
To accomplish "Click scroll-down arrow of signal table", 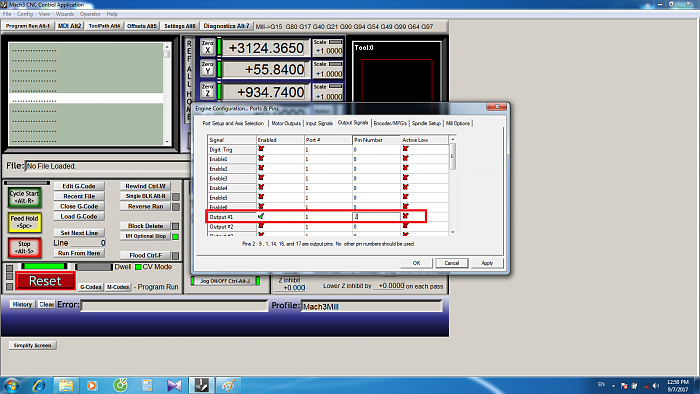I will [452, 232].
